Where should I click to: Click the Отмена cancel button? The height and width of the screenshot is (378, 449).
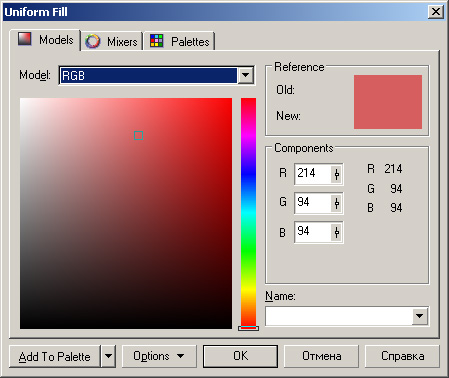(x=321, y=356)
